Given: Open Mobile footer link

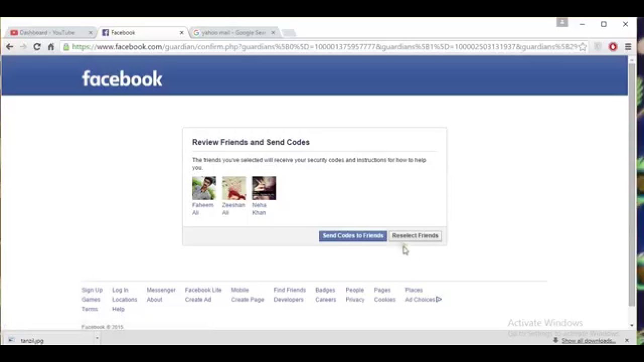Looking at the screenshot, I should click(240, 290).
